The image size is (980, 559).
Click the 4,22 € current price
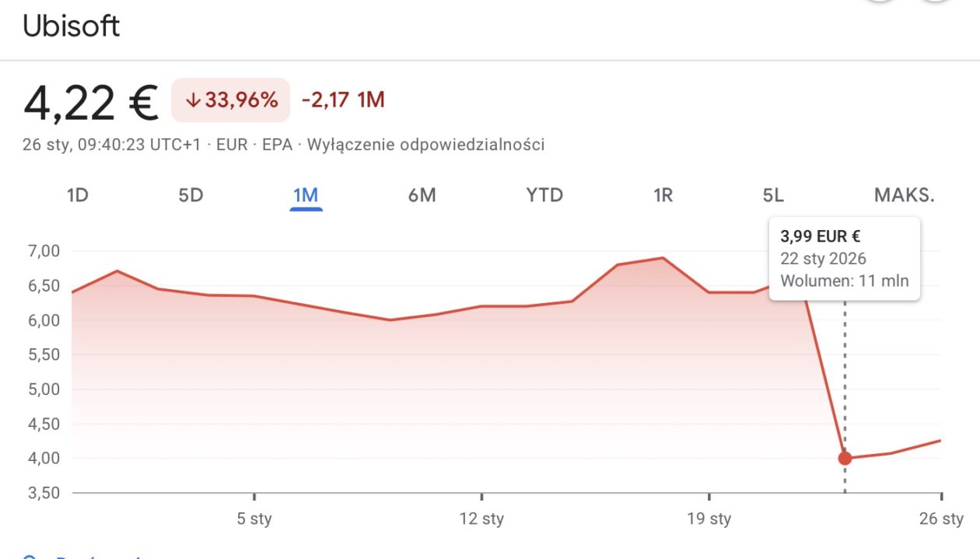pos(91,103)
